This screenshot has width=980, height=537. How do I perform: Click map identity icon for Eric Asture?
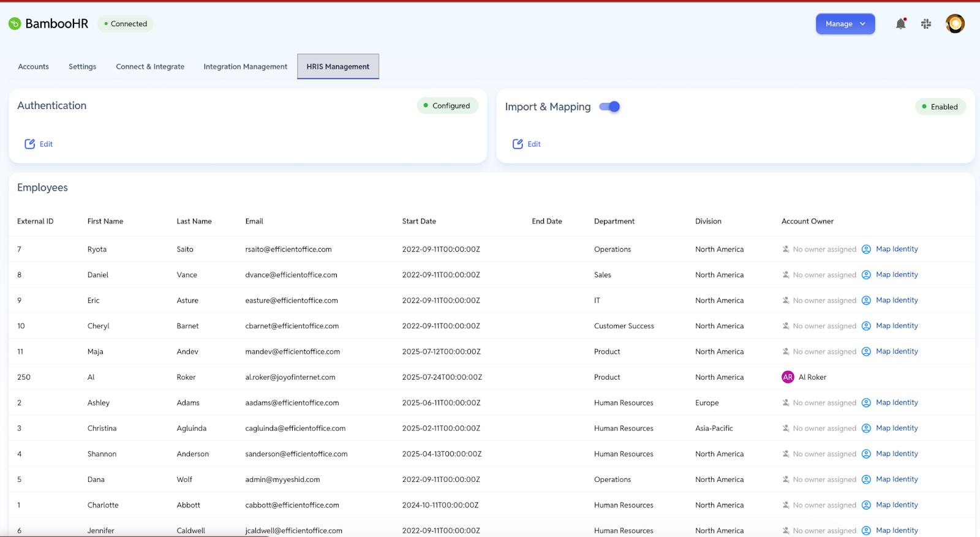click(x=866, y=301)
